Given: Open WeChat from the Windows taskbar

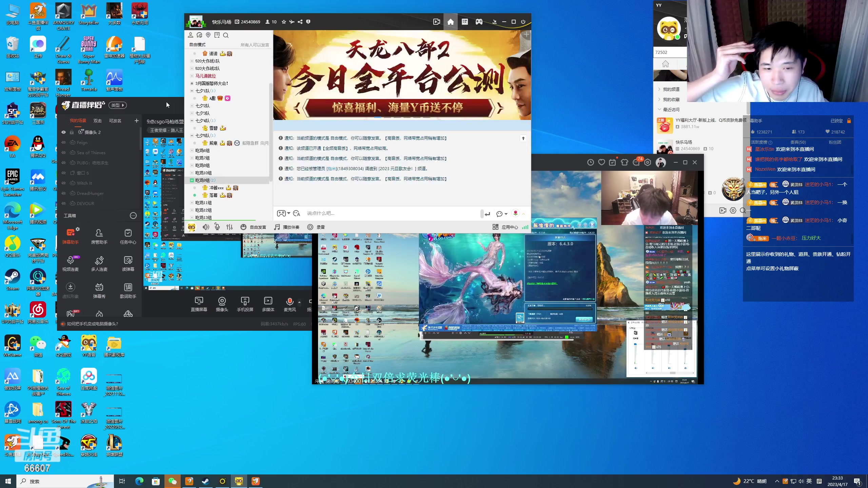Looking at the screenshot, I should (x=173, y=481).
